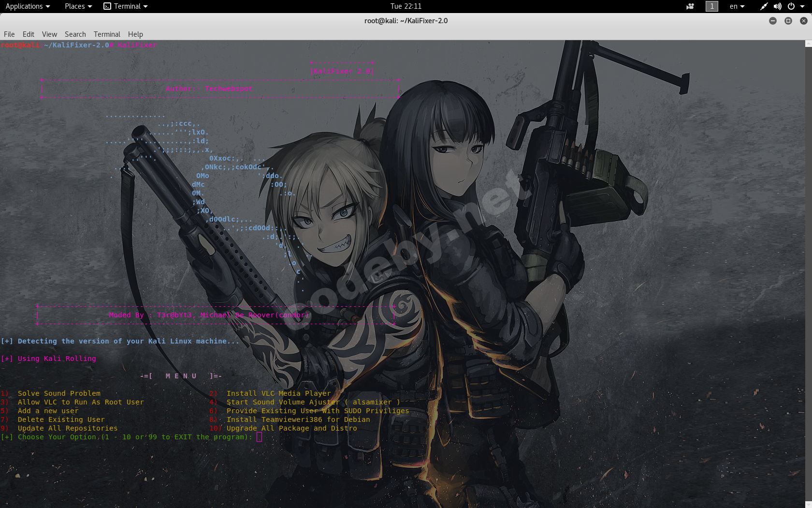Click the 'Install VLC Media Player' line

click(270, 393)
